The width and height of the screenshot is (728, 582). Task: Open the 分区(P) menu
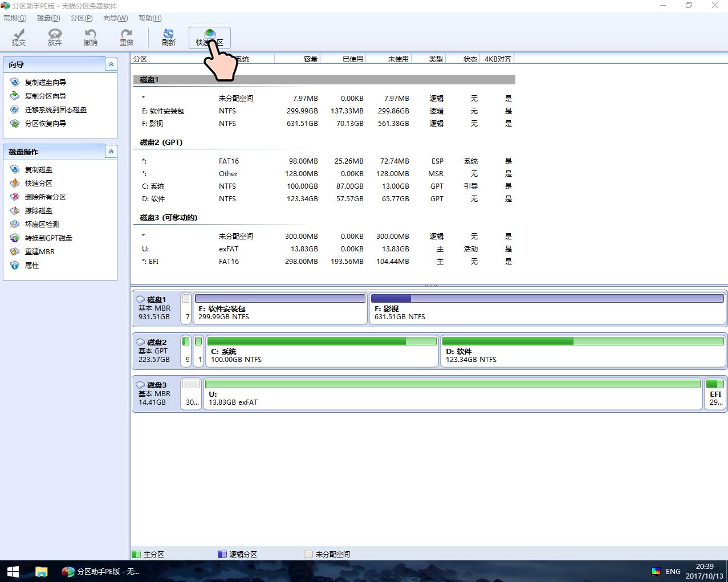point(82,18)
